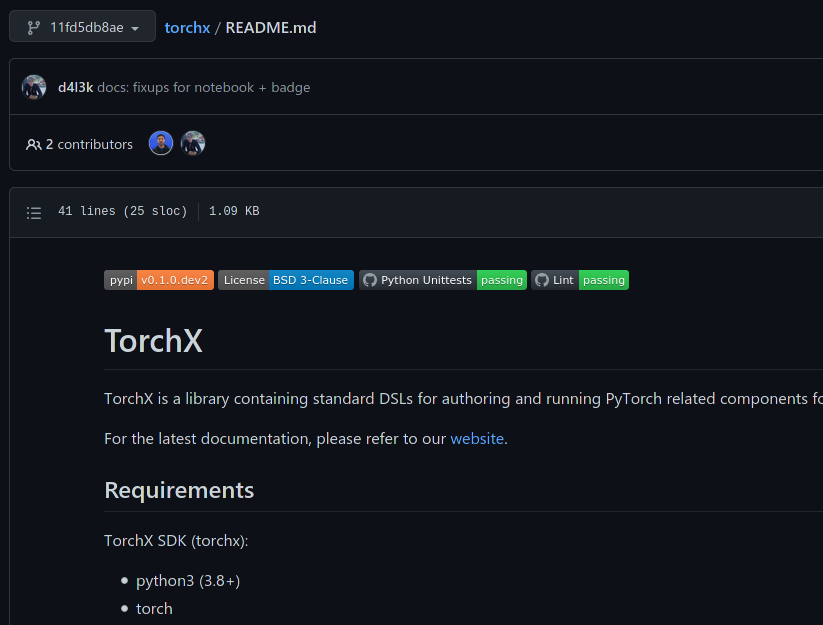Open the d4l3k author profile link
Screen dimensions: 823x625
tap(75, 87)
